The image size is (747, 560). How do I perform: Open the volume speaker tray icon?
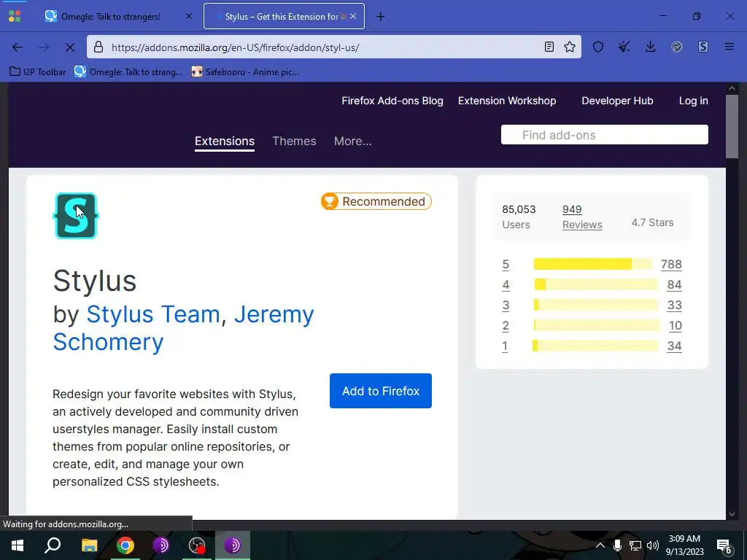[653, 545]
